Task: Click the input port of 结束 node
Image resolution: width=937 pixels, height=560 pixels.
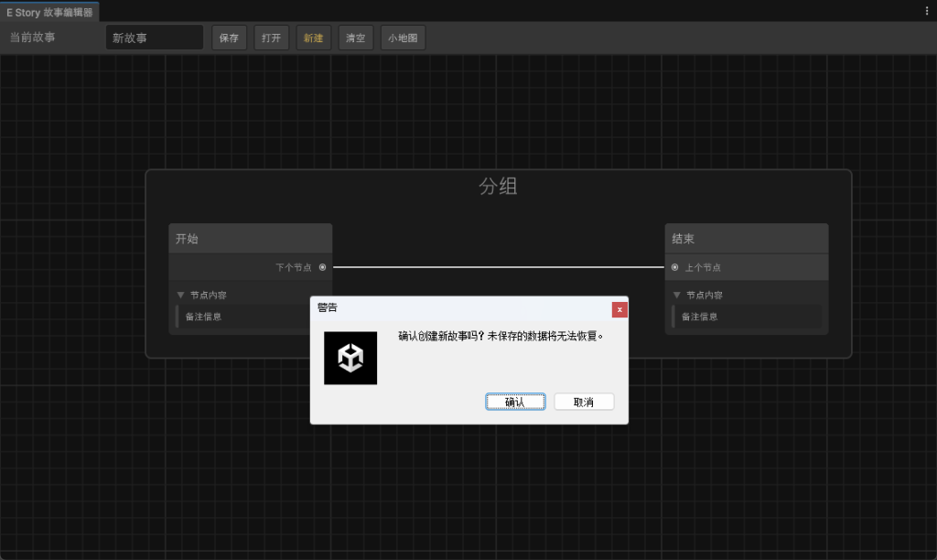Action: pos(675,267)
